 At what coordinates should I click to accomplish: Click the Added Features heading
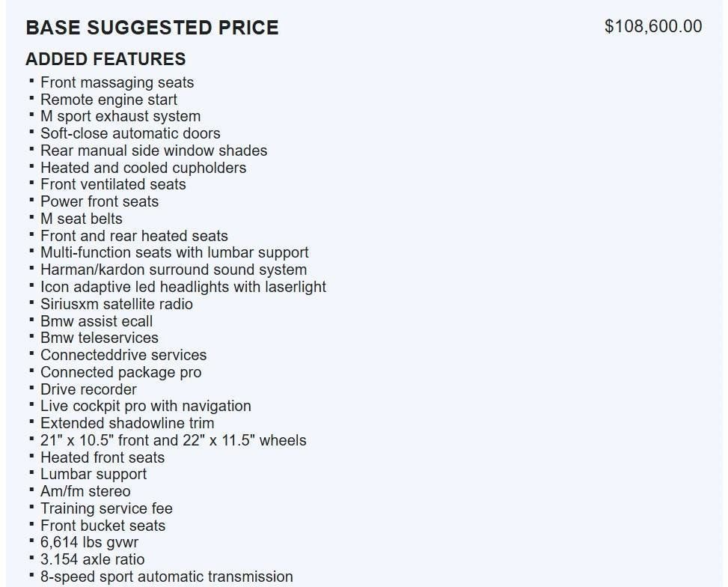click(x=105, y=59)
